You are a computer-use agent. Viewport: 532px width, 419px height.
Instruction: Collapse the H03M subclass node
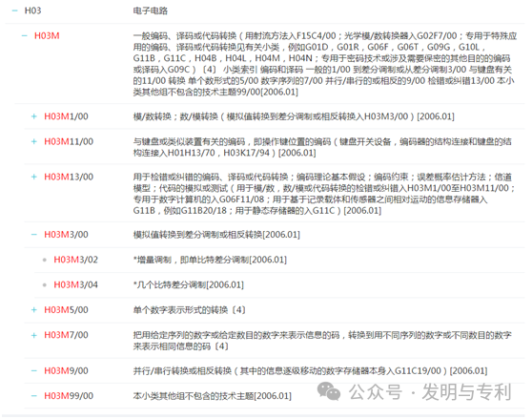point(25,35)
